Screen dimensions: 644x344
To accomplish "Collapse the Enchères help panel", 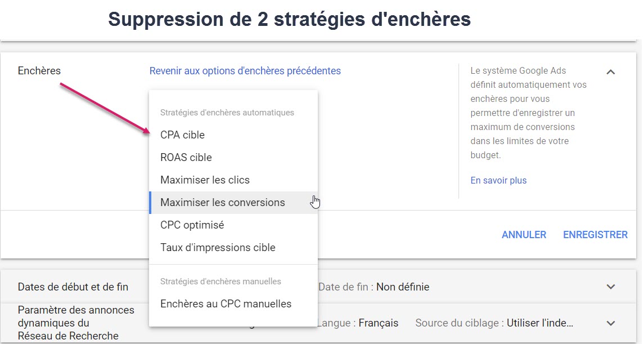I will [611, 72].
